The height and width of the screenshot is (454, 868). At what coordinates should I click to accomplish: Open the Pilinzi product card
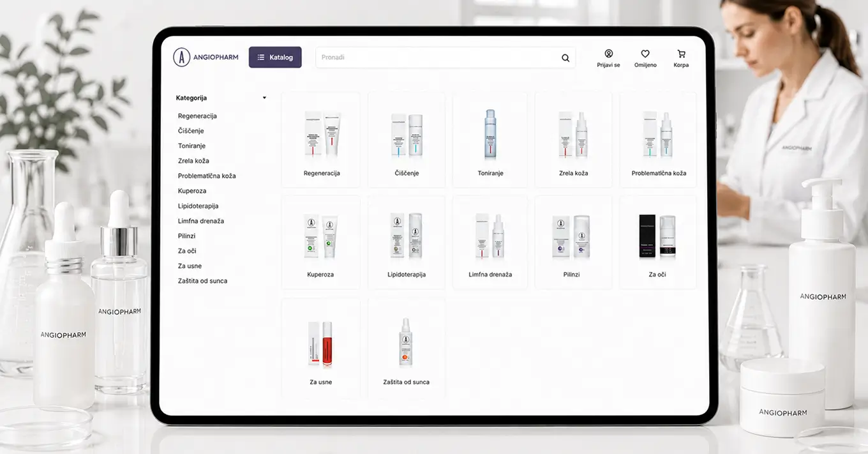tap(573, 242)
